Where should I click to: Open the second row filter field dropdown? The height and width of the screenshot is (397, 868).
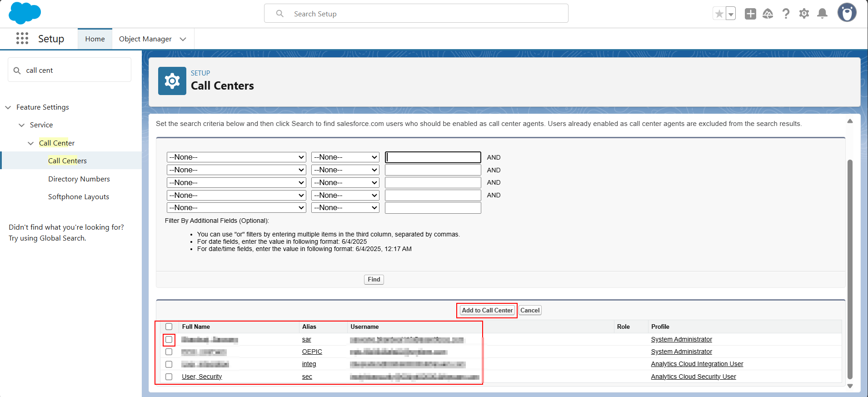(236, 170)
